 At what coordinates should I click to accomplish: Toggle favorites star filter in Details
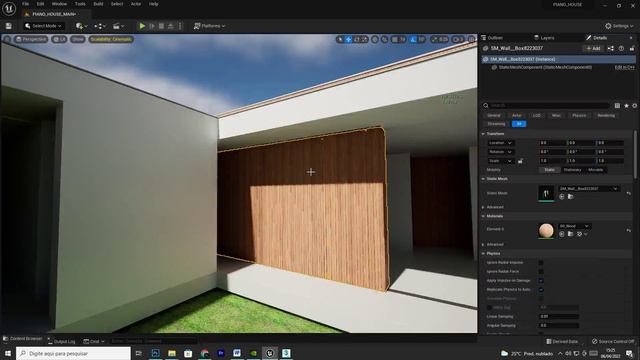point(626,105)
